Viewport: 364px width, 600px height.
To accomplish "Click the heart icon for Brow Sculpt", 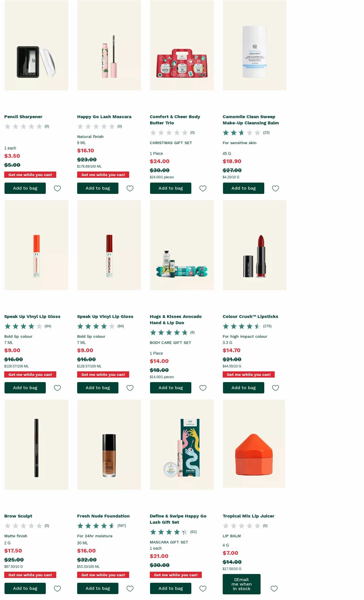I will click(x=57, y=588).
